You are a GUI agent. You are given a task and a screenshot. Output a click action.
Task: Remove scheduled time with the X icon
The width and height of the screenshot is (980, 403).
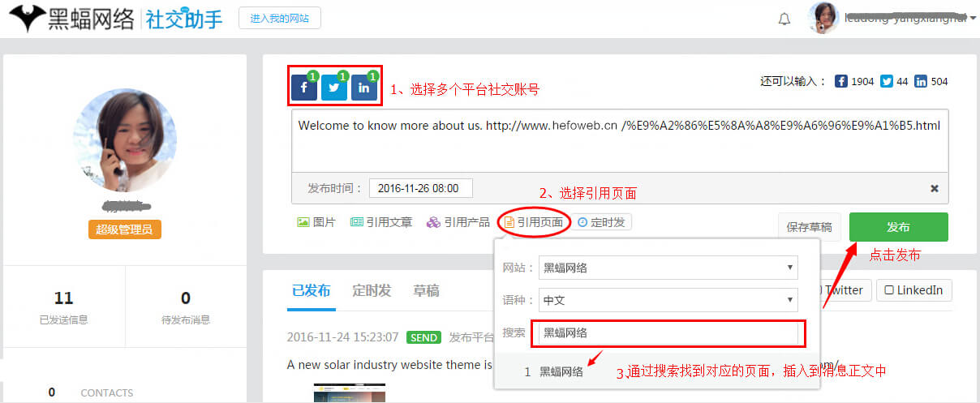click(934, 188)
